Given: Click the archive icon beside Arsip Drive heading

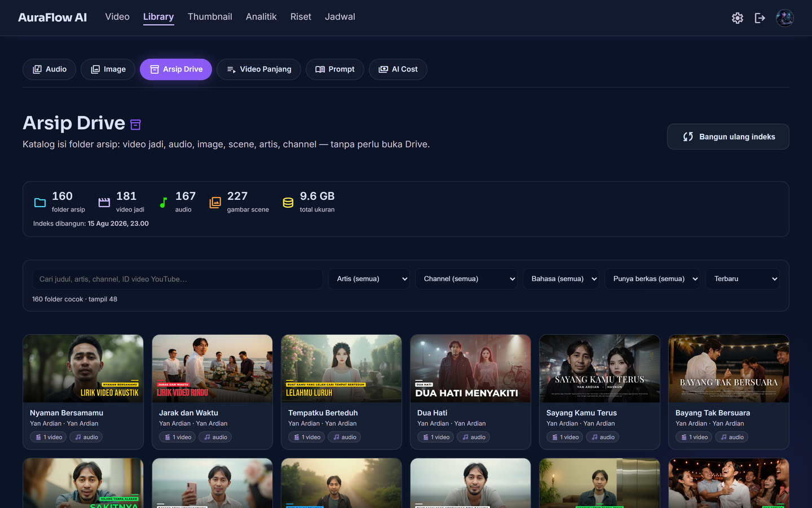Looking at the screenshot, I should click(x=135, y=124).
